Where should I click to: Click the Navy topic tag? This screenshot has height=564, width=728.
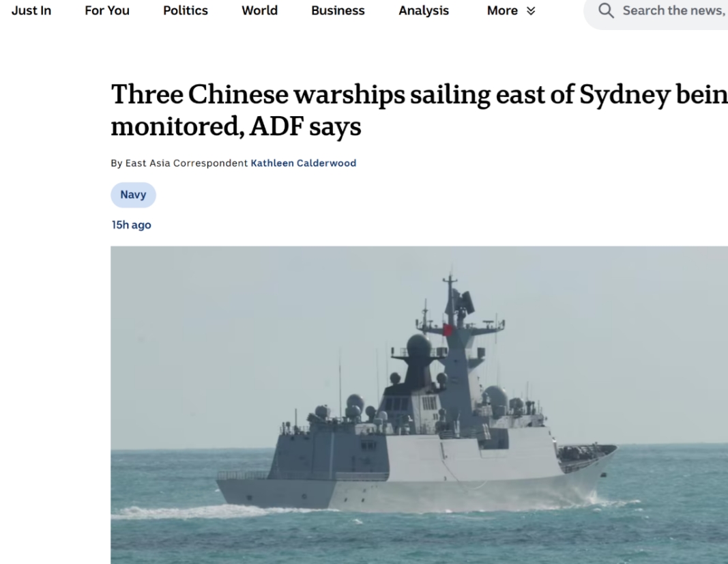tap(133, 195)
